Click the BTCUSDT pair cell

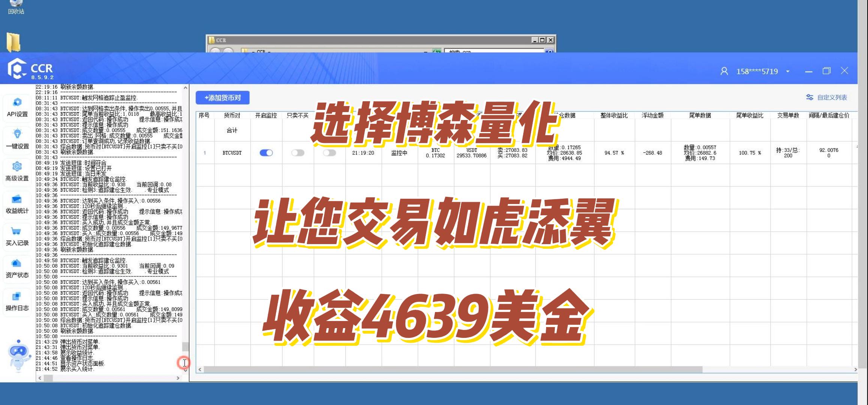[232, 153]
